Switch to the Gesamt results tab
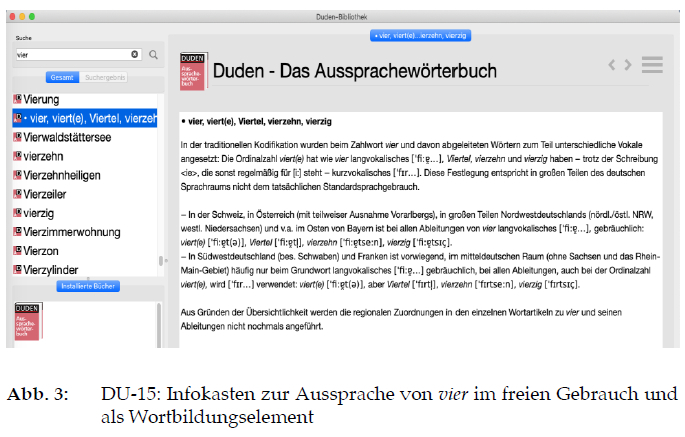The width and height of the screenshot is (685, 437). click(x=63, y=77)
